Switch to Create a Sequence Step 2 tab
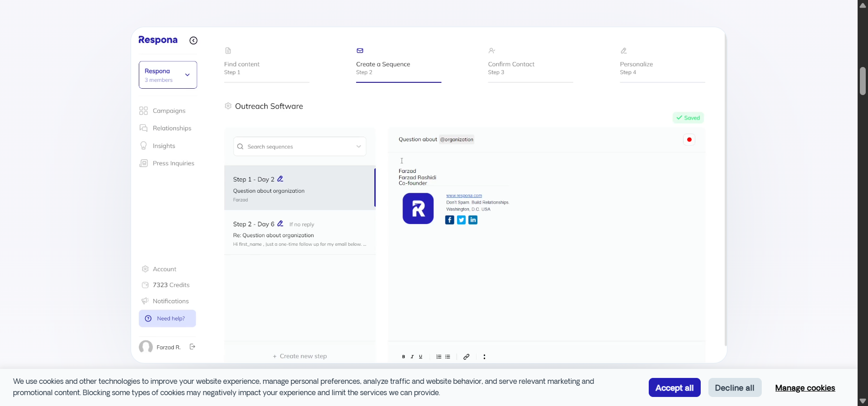 point(399,64)
